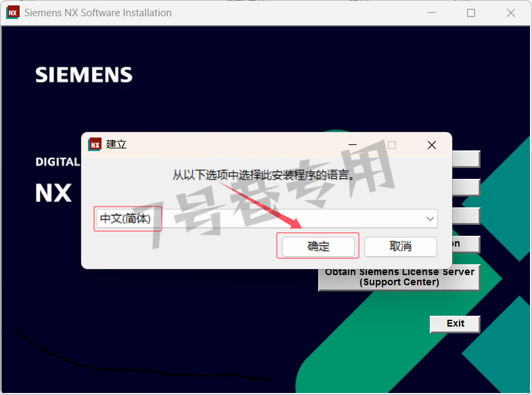Screen dimensions: 532x395
Task: Click the NX icon in installer title bar
Action: coord(13,13)
